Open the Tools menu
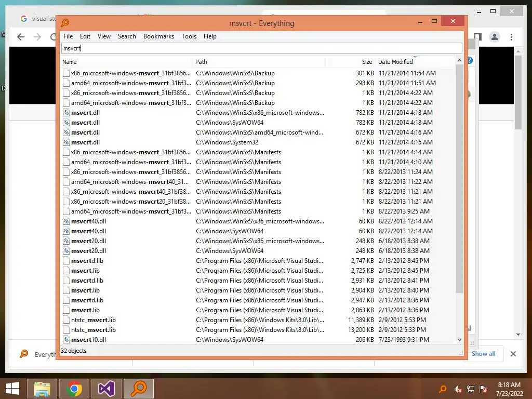The image size is (532, 399). pos(189,36)
